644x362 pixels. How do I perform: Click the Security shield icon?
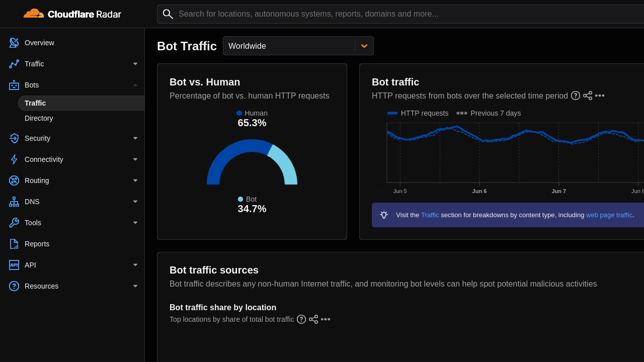14,138
